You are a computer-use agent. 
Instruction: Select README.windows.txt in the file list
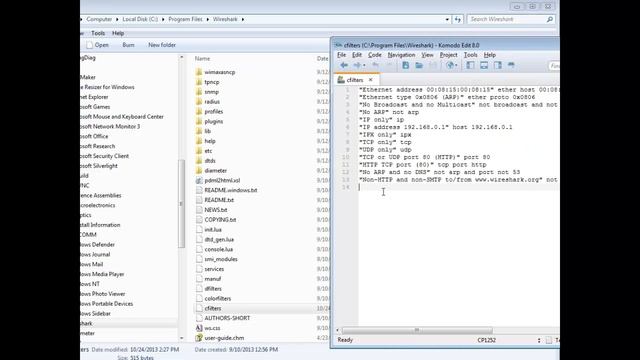231,190
